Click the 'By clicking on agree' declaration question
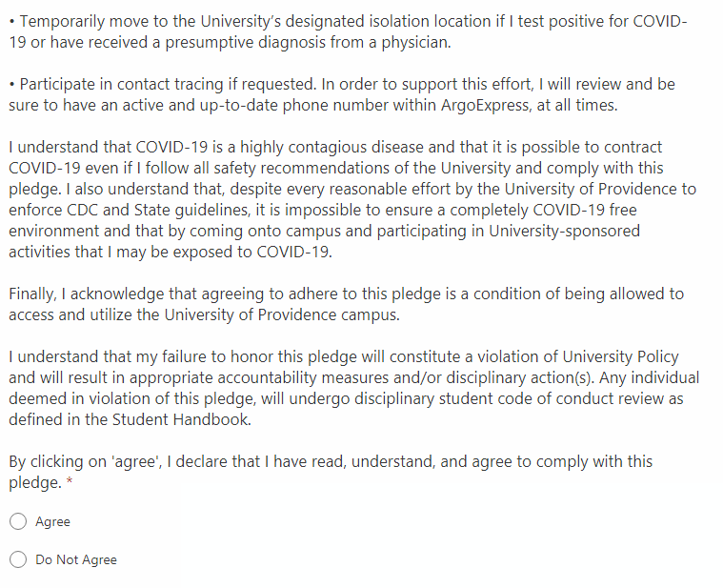Viewport: 723px width, 588px height. pos(331,472)
